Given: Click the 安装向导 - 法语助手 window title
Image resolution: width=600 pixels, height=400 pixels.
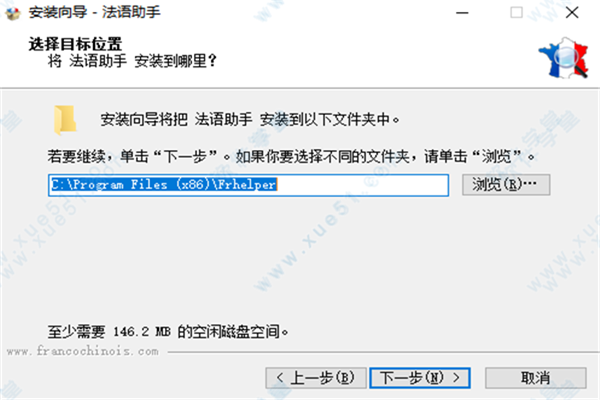Looking at the screenshot, I should click(95, 13).
